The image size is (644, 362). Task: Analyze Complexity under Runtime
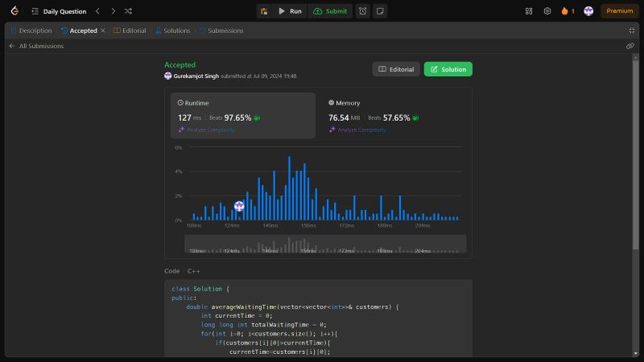point(207,130)
